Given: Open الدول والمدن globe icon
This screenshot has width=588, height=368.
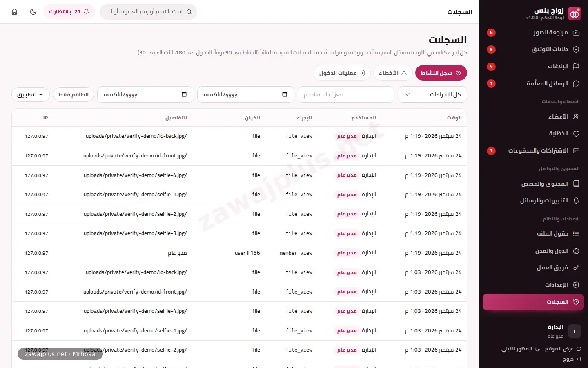Looking at the screenshot, I should click(x=576, y=251).
